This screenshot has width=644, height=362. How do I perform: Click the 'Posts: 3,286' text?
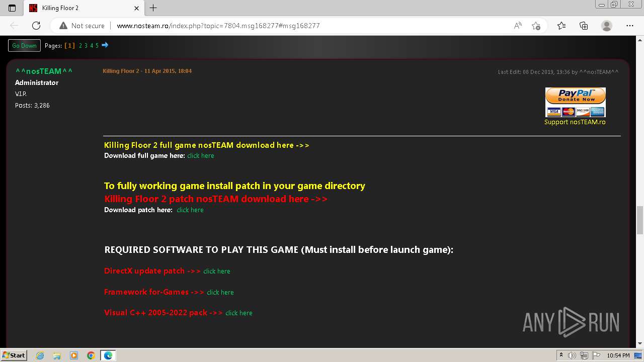pos(32,106)
